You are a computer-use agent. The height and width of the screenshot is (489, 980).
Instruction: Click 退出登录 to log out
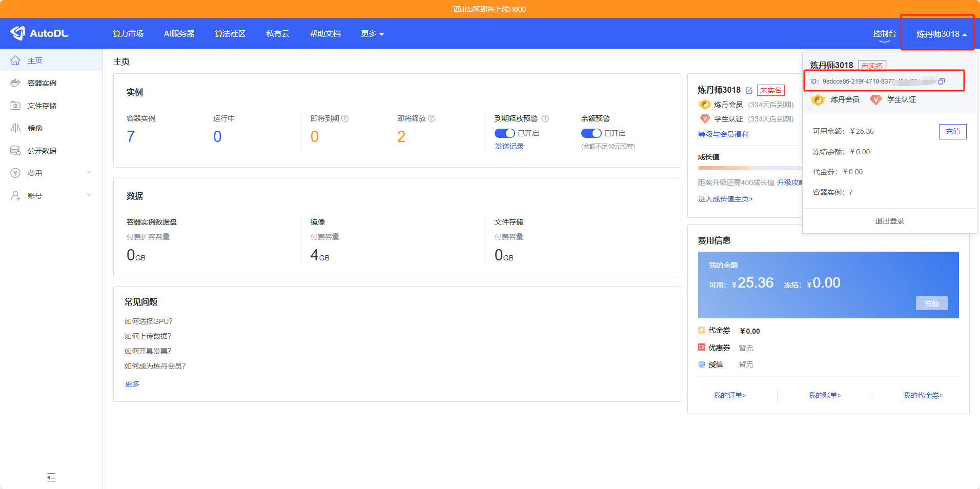point(890,221)
